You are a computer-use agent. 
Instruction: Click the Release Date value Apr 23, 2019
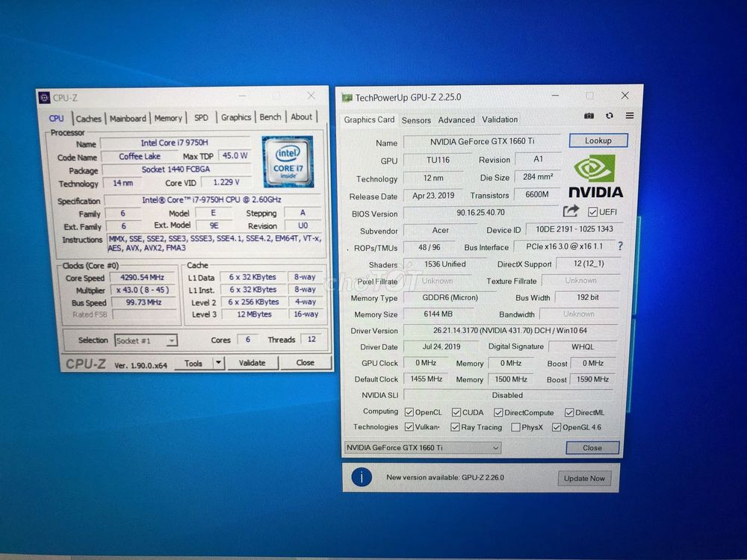(x=433, y=195)
